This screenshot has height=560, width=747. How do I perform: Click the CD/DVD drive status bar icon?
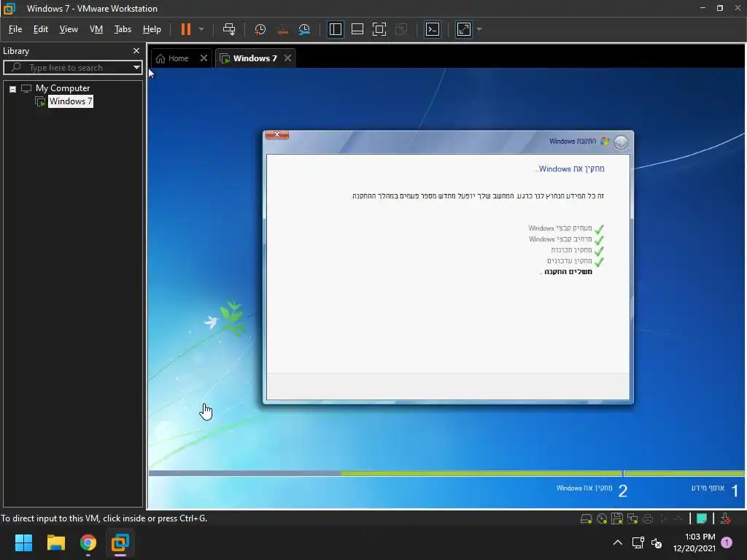[602, 519]
